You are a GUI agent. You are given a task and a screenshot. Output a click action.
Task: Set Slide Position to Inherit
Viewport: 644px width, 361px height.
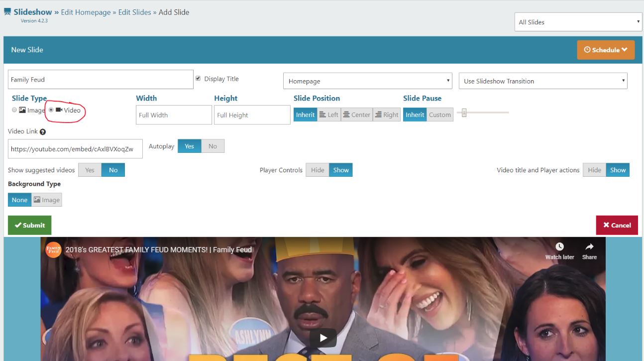305,115
